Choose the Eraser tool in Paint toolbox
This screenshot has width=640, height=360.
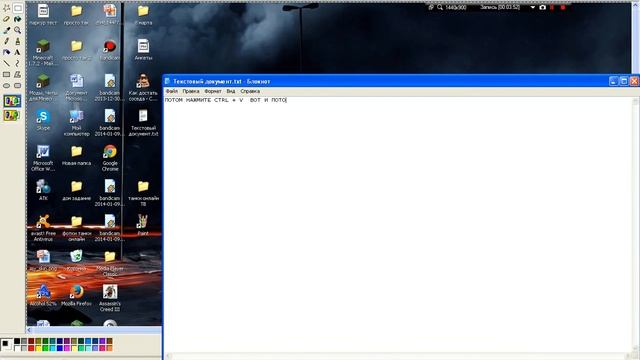click(x=7, y=19)
